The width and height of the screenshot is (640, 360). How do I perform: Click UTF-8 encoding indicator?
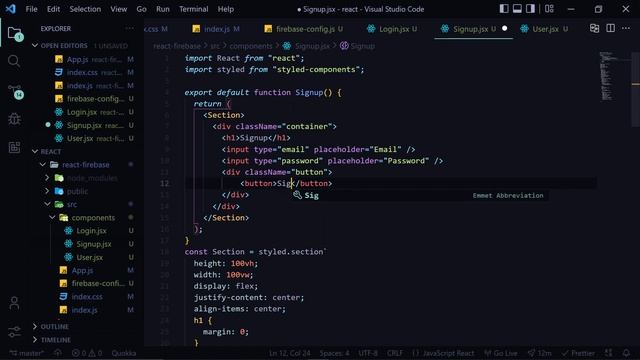coord(368,353)
